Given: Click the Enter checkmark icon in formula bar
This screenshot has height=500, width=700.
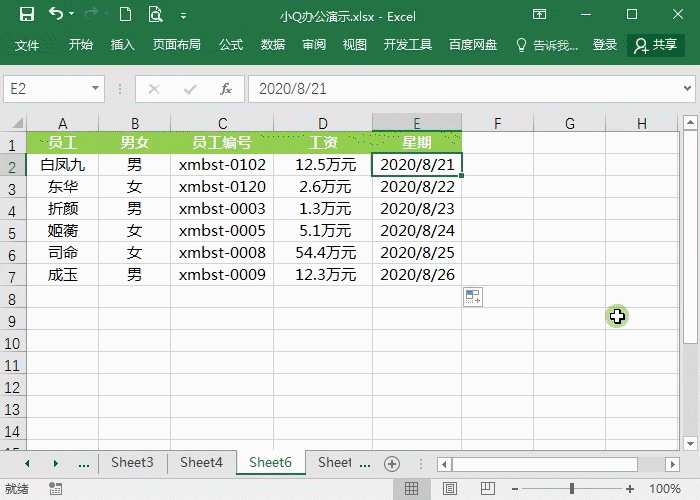Looking at the screenshot, I should point(190,89).
